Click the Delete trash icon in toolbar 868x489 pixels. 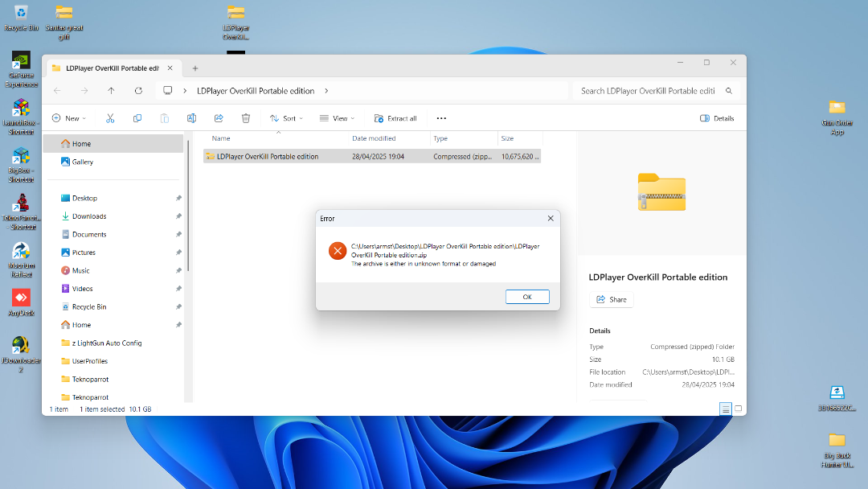tap(246, 118)
